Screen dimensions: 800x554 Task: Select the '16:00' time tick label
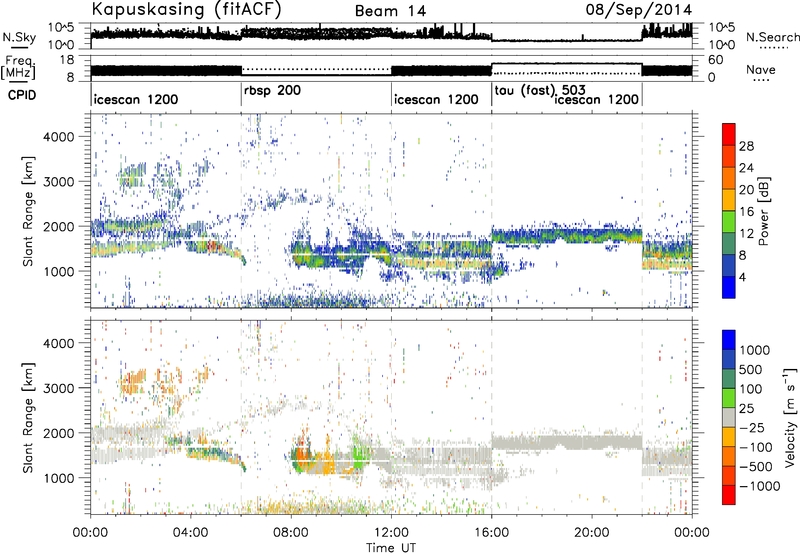coord(491,533)
